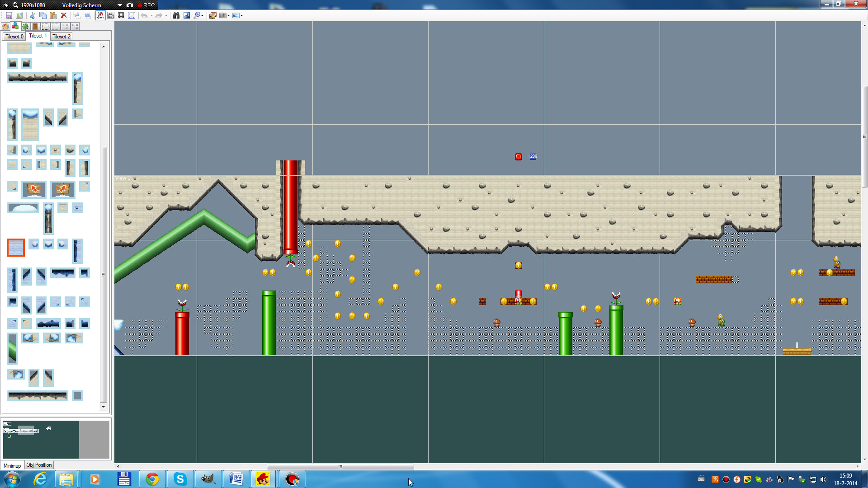Screen dimensions: 868x488
Task: Switch to the Obj Position tab
Action: coord(39,465)
